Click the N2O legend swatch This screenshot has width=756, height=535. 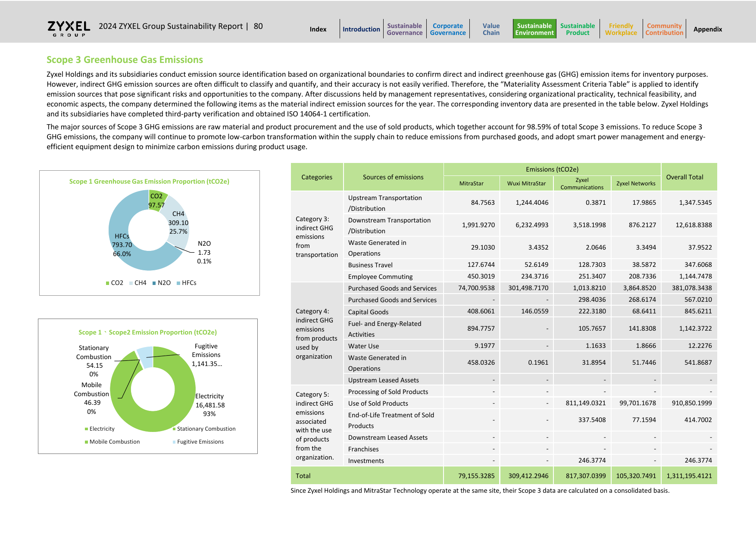coord(154,283)
